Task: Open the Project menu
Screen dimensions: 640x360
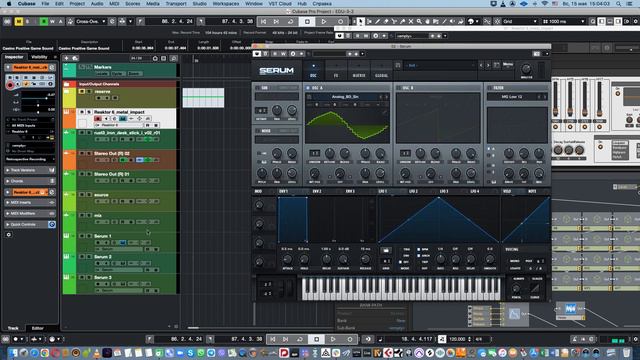Action: point(77,4)
